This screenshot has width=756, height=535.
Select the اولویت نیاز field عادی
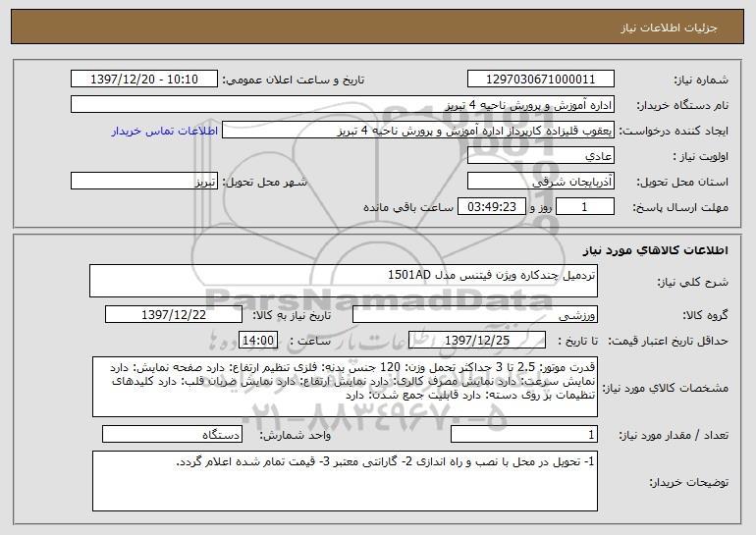[x=540, y=156]
